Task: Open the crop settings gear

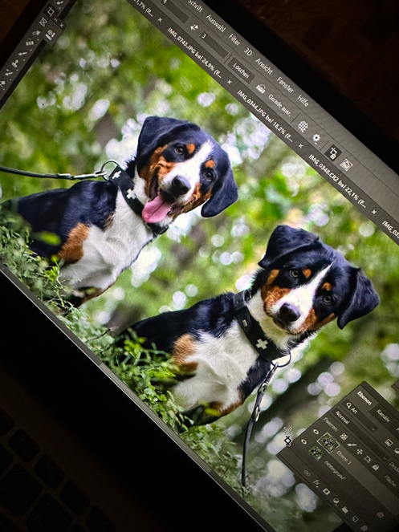Action: pos(316,138)
